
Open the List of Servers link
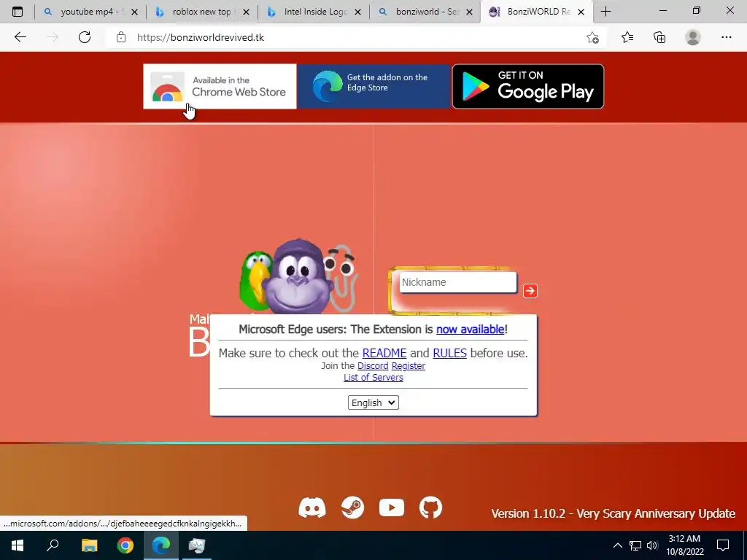[373, 377]
